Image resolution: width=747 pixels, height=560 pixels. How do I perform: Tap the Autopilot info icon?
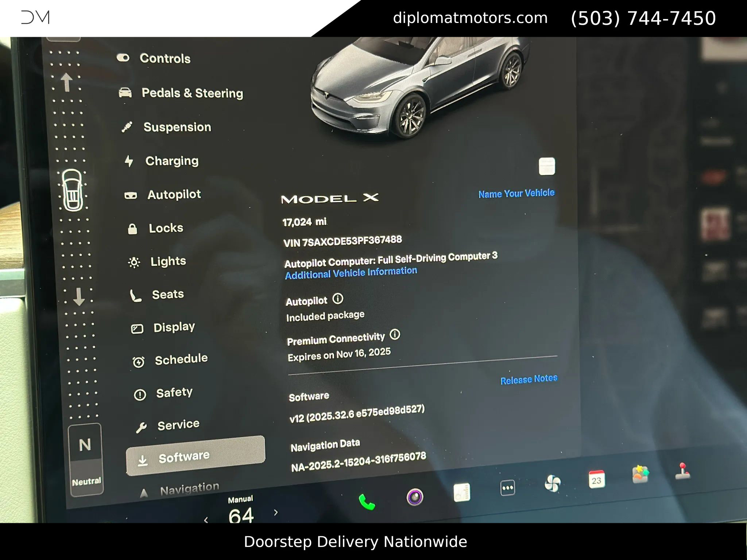[x=337, y=299]
